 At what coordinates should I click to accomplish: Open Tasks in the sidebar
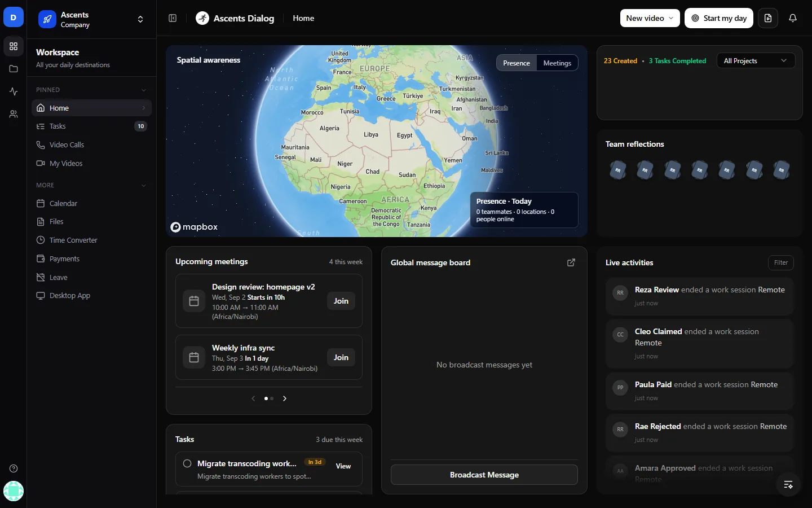pos(91,126)
